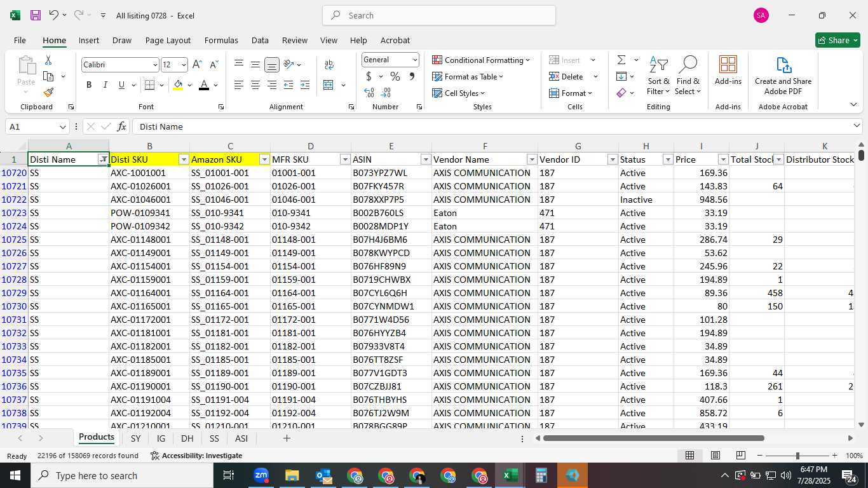The image size is (868, 488).
Task: Click Find & Select button
Action: point(688,75)
